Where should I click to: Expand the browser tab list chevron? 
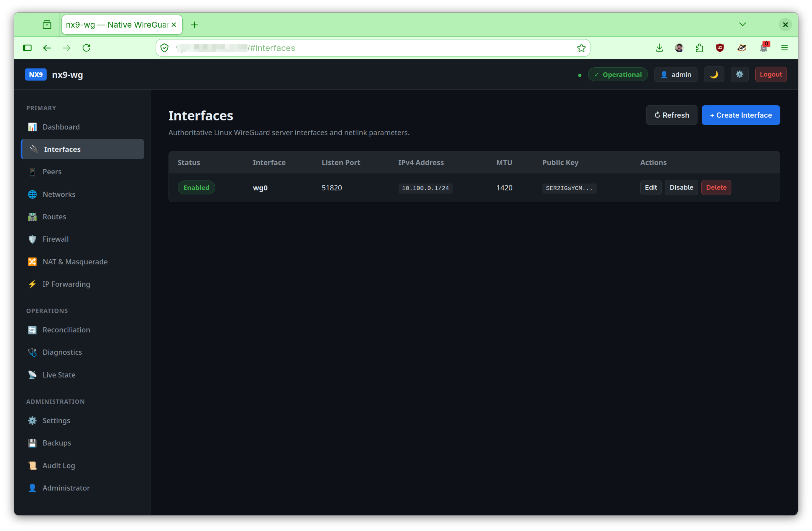pyautogui.click(x=742, y=25)
